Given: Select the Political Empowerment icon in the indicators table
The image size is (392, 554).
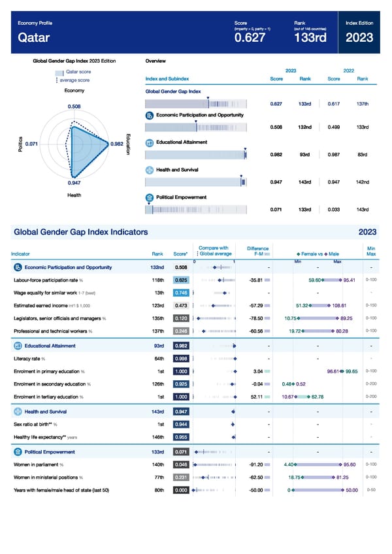Looking at the screenshot, I should 17,451.
